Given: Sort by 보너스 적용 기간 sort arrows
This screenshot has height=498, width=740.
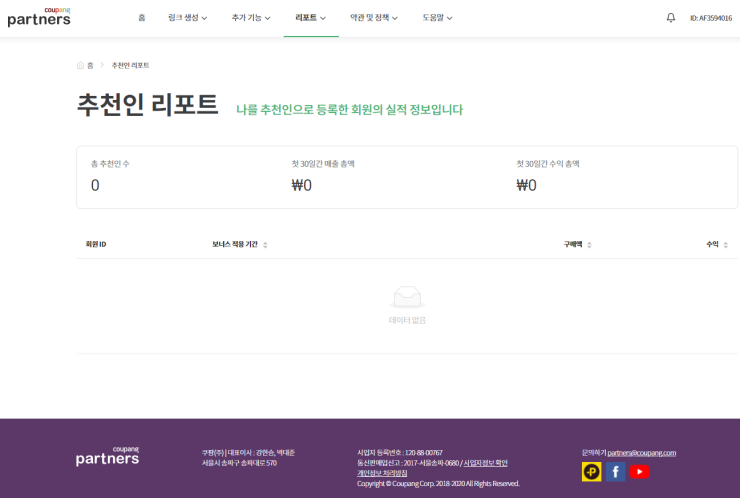Looking at the screenshot, I should coord(265,245).
